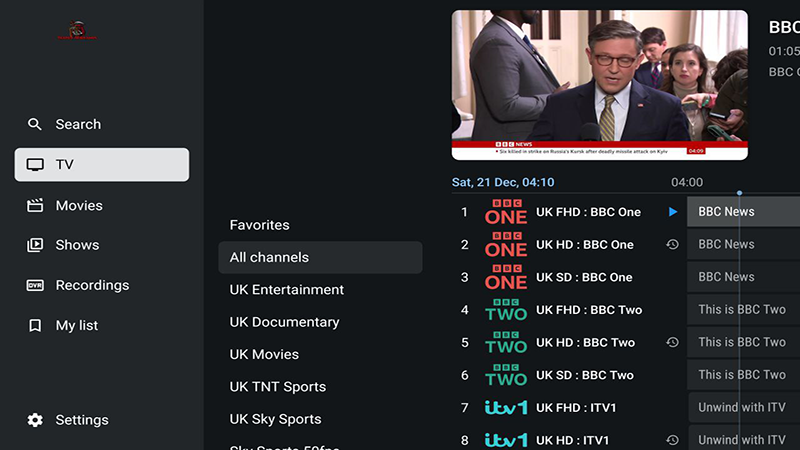800x450 pixels.
Task: Open Settings via the gear icon
Action: click(x=35, y=420)
